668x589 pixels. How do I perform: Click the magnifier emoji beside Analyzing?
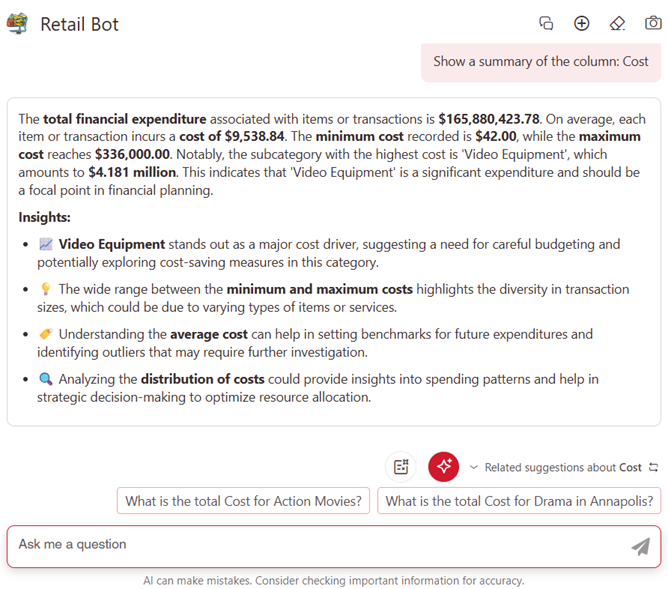45,379
